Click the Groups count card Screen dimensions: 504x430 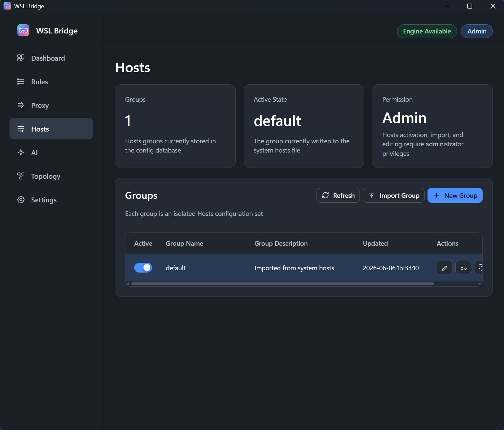(x=175, y=126)
